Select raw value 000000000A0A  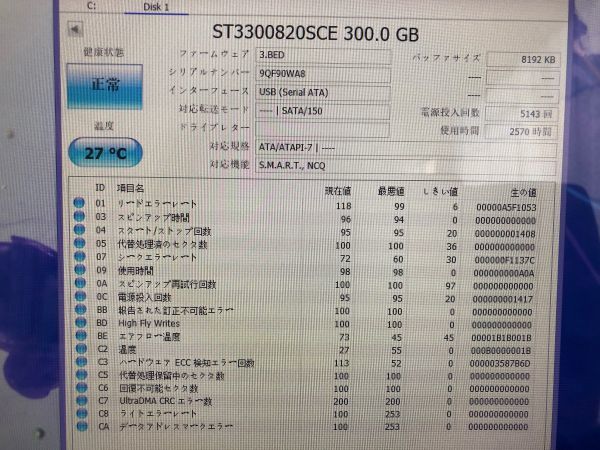[504, 273]
